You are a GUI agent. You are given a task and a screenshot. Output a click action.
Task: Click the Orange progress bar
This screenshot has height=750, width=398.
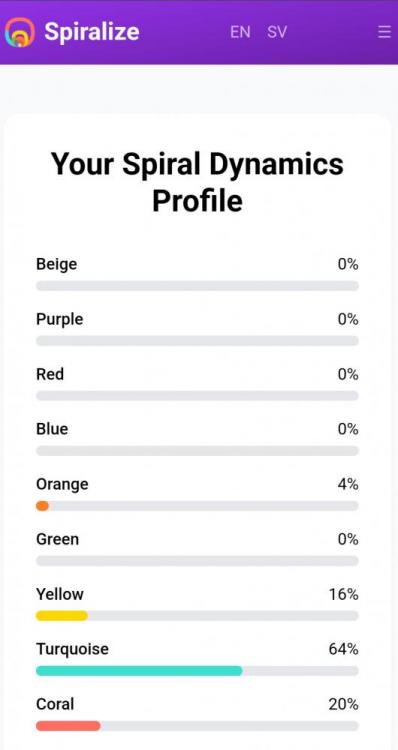[197, 506]
